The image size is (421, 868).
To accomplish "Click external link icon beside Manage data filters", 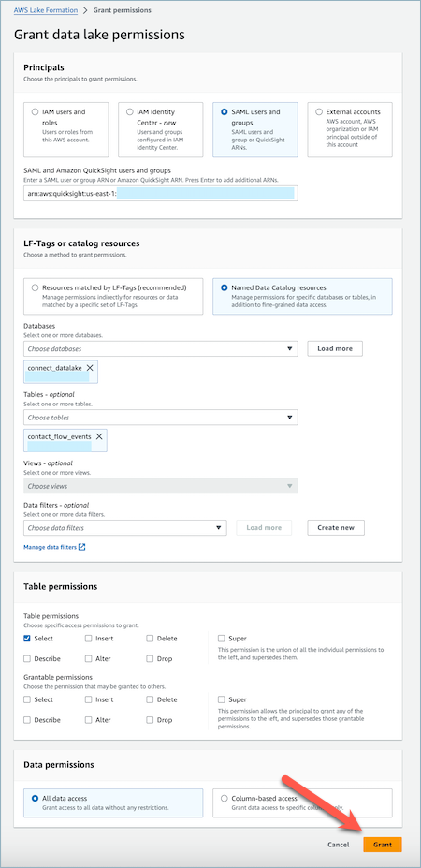I will coord(82,547).
